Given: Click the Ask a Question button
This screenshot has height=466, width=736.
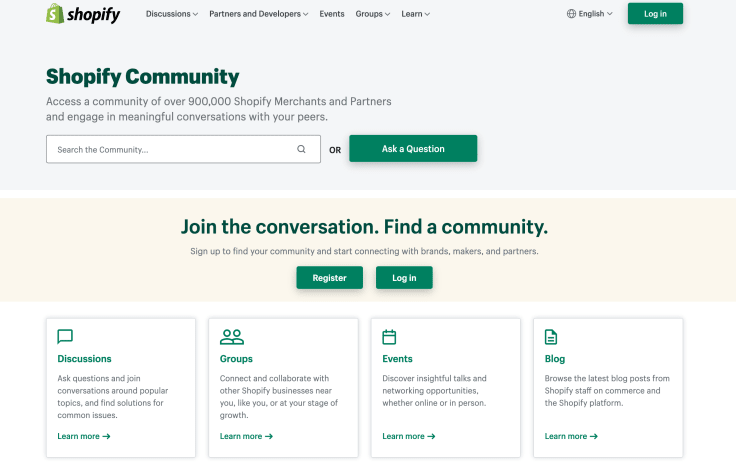Looking at the screenshot, I should point(413,149).
